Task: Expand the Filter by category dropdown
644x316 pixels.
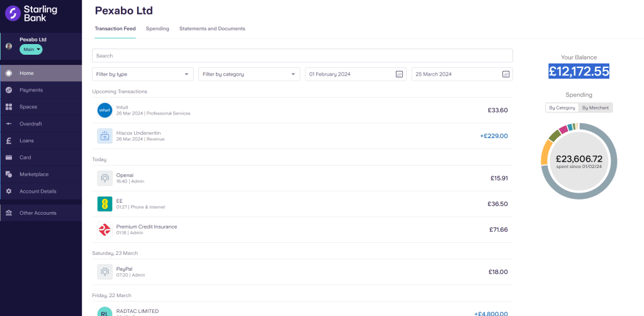Action: (x=249, y=74)
